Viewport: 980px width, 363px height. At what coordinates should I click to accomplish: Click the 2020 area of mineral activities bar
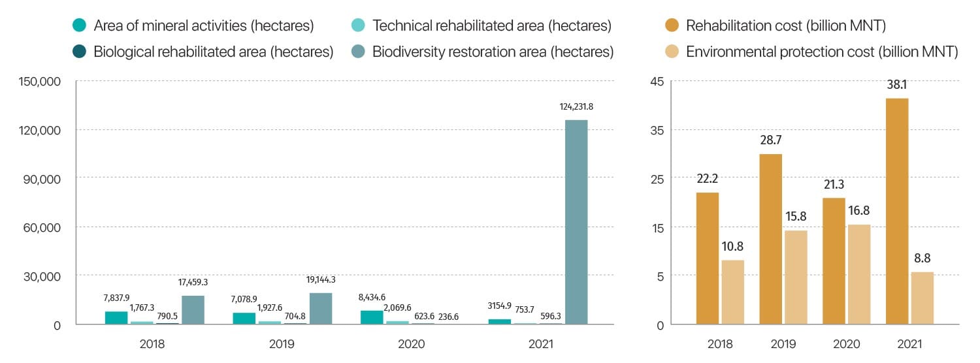[372, 317]
